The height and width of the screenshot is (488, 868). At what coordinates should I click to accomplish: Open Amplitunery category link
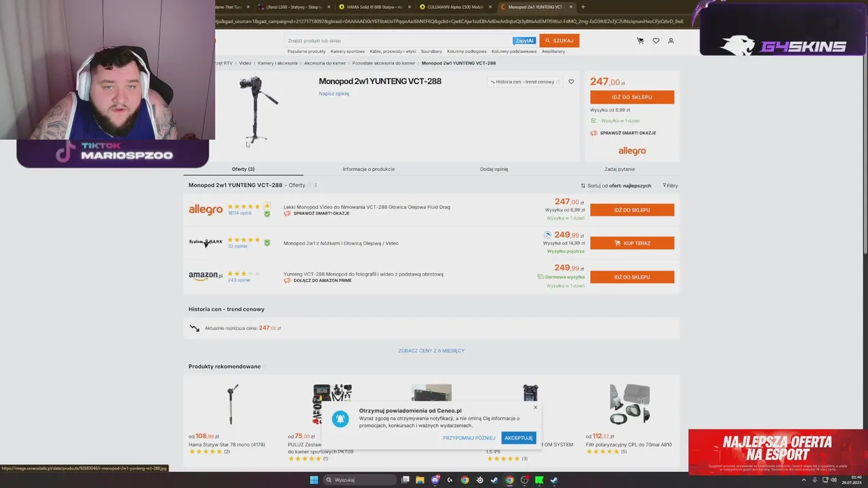pyautogui.click(x=553, y=52)
